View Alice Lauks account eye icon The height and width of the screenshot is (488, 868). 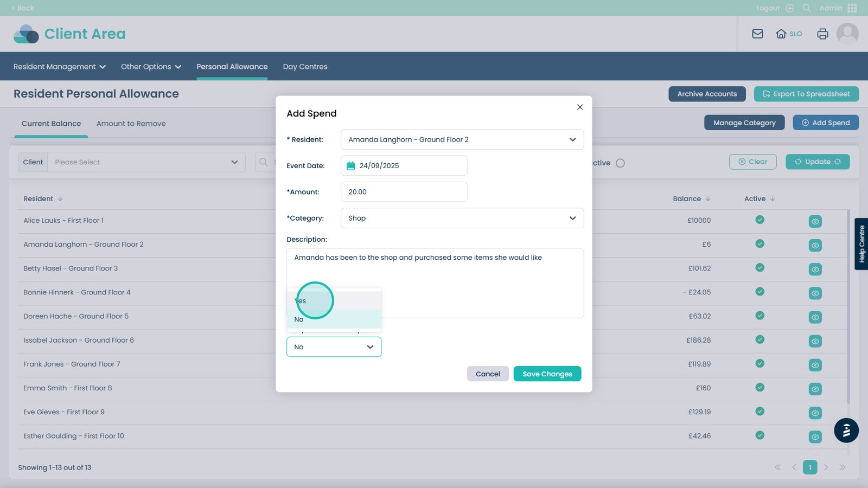click(x=815, y=221)
